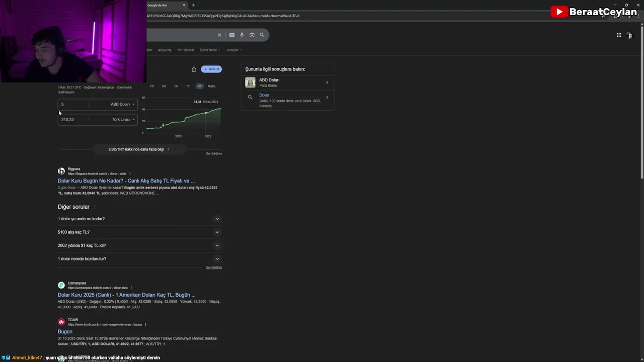Select the 5G chart range
The image size is (644, 362).
tap(164, 86)
